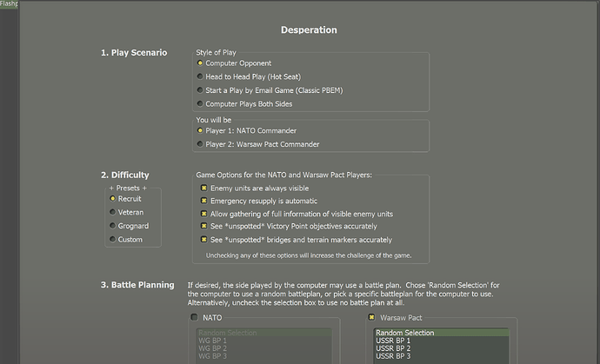Viewport: 600px width, 364px height.
Task: Toggle Emergency resupply is automatic
Action: (203, 201)
